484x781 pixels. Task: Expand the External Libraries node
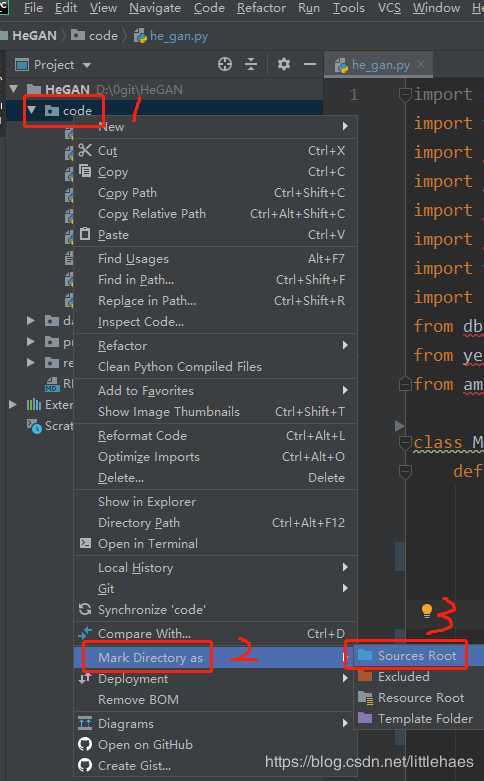click(13, 404)
